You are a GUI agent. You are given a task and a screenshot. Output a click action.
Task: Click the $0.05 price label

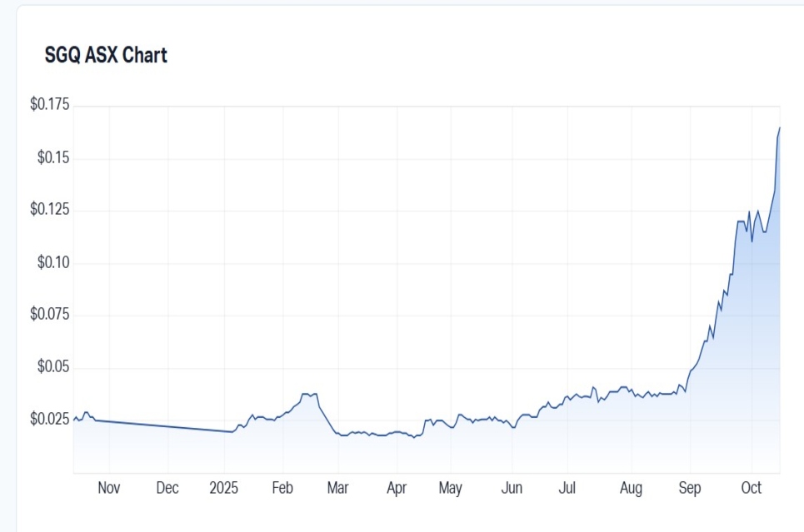point(53,366)
